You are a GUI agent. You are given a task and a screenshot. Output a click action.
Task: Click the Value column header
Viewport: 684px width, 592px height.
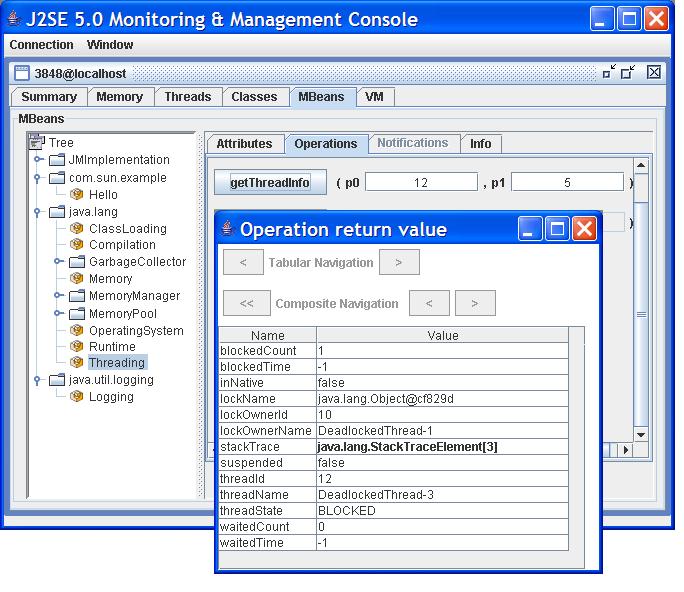[x=442, y=335]
